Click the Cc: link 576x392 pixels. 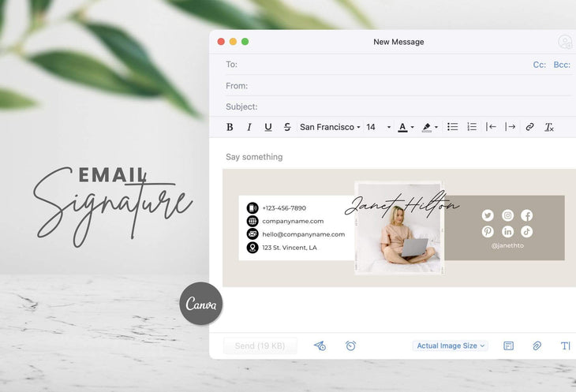coord(540,65)
